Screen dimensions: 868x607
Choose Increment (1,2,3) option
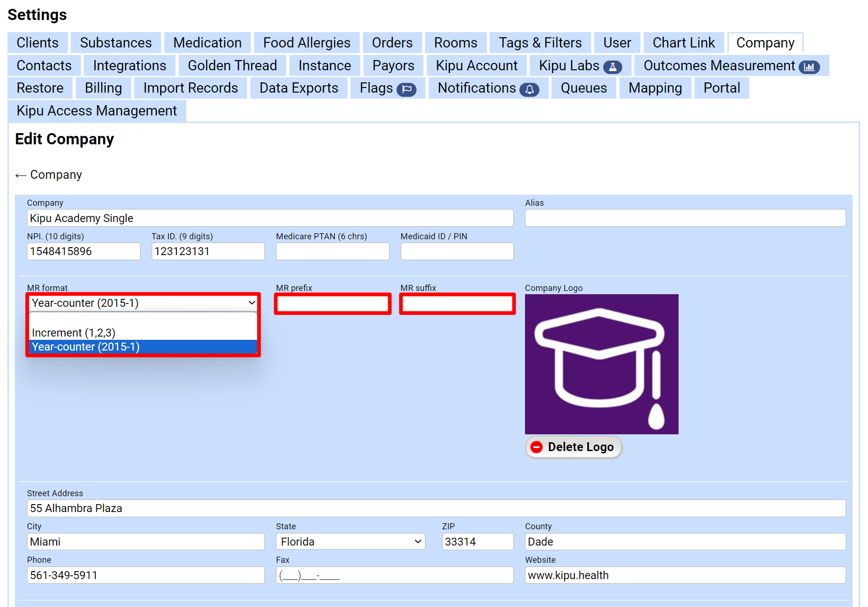(x=74, y=333)
